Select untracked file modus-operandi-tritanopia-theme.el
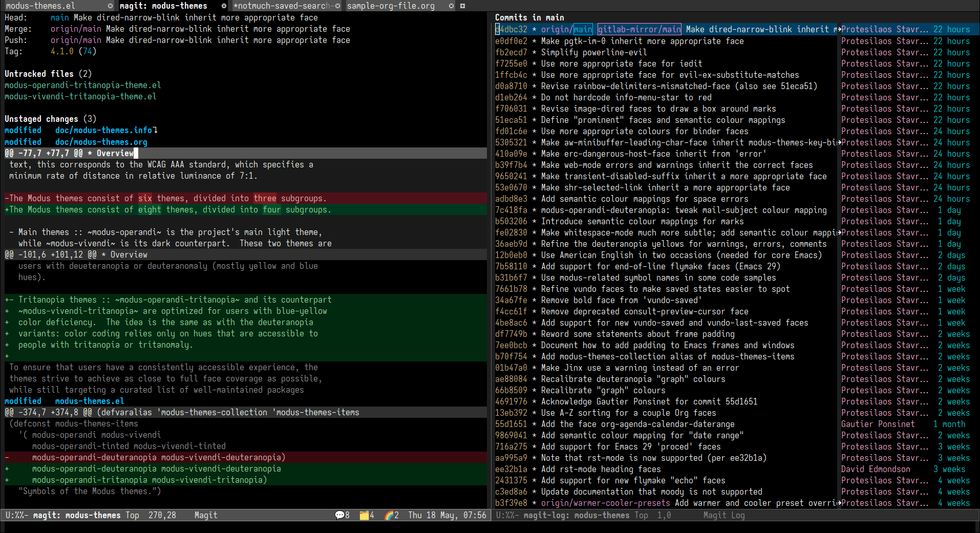Image resolution: width=980 pixels, height=533 pixels. (x=83, y=85)
